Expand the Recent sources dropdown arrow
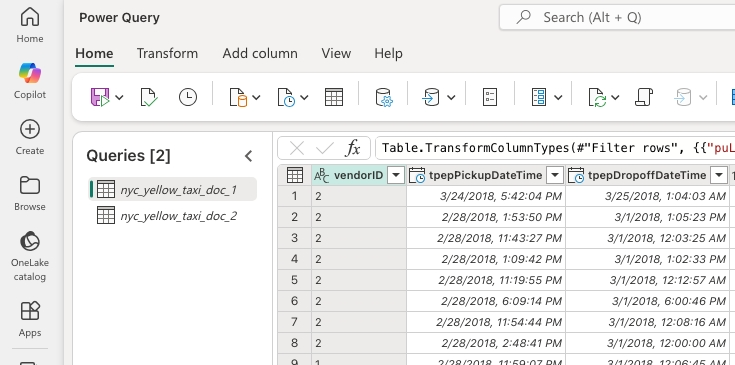 point(304,97)
